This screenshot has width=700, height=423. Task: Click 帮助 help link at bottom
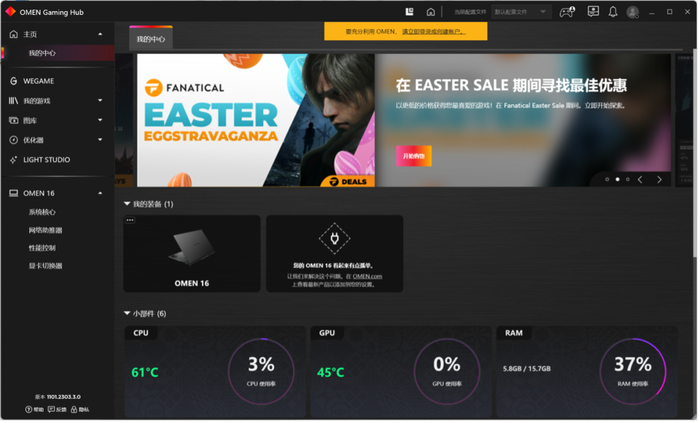point(34,409)
